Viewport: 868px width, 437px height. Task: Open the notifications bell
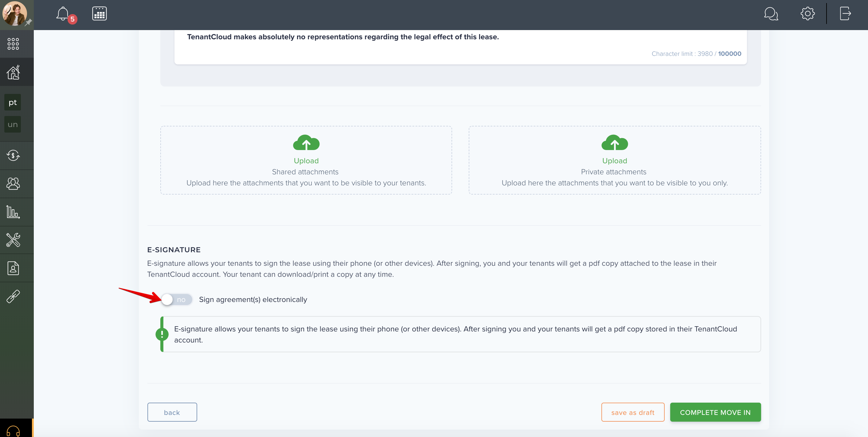pos(63,14)
